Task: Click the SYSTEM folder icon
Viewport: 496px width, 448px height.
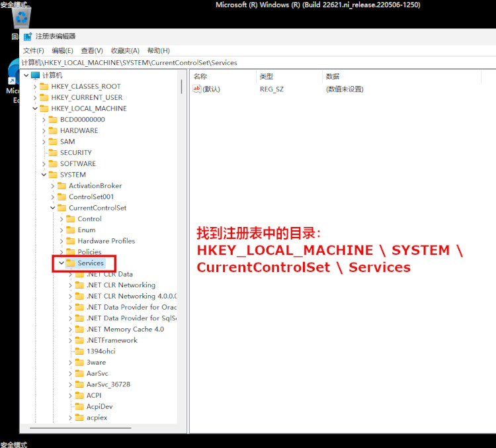Action: coord(53,175)
